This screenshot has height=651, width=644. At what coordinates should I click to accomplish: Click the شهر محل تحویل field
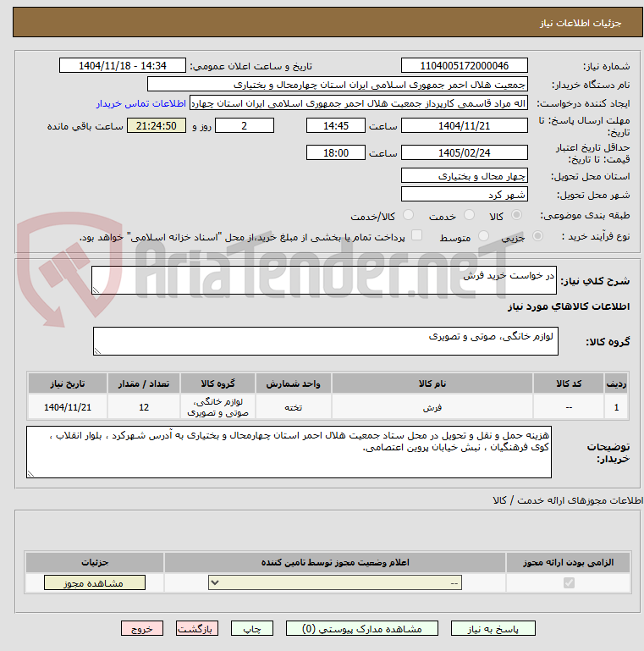[x=465, y=195]
